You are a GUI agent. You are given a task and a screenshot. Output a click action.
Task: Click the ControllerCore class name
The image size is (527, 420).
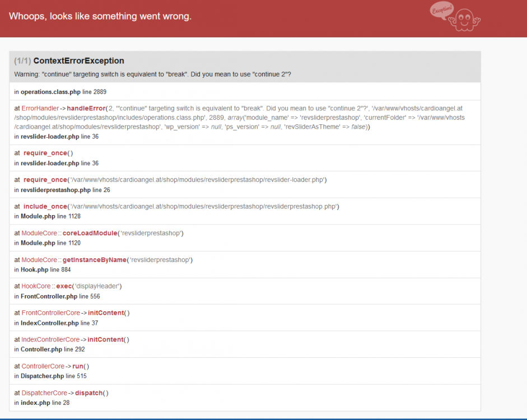tap(43, 366)
